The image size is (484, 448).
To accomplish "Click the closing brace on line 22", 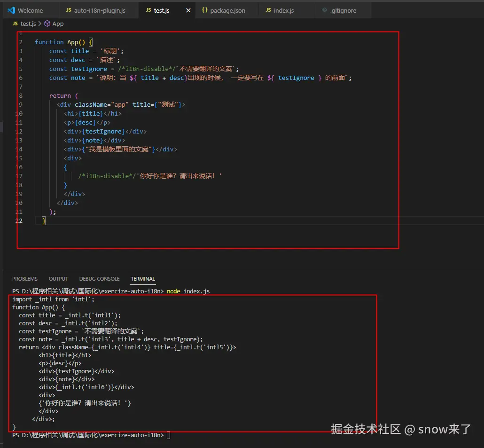I will [44, 221].
